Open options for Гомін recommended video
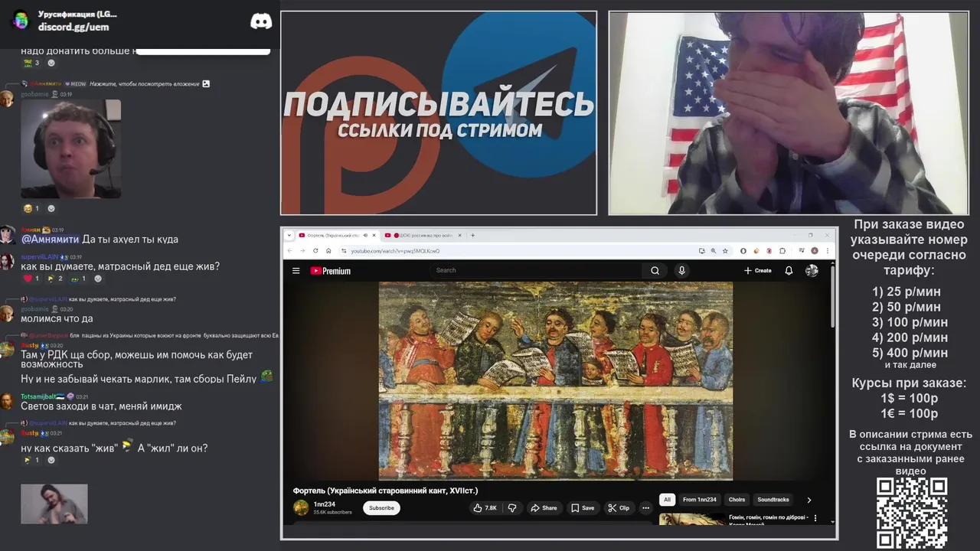The image size is (980, 551). [815, 518]
